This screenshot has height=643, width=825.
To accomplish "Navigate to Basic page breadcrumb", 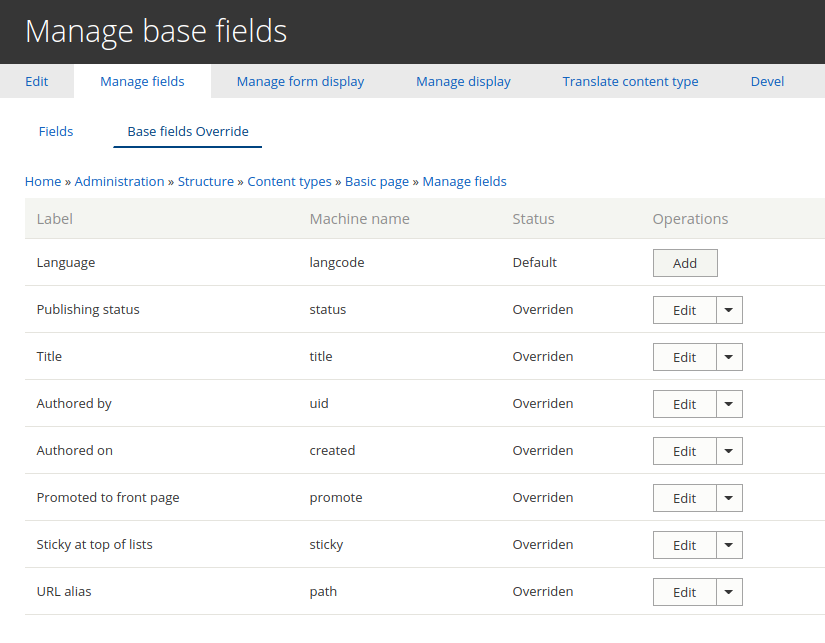I will click(377, 182).
